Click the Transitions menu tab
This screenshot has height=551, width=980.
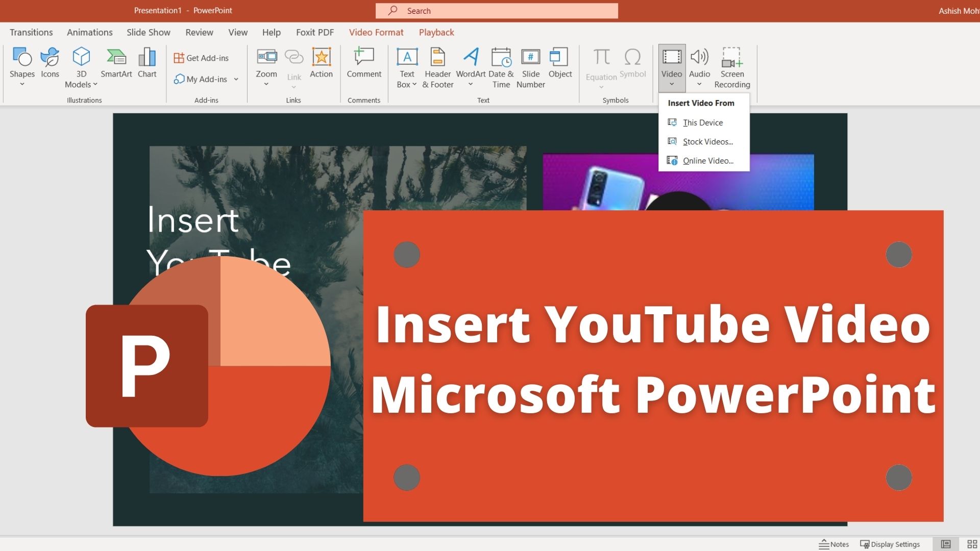pos(32,32)
